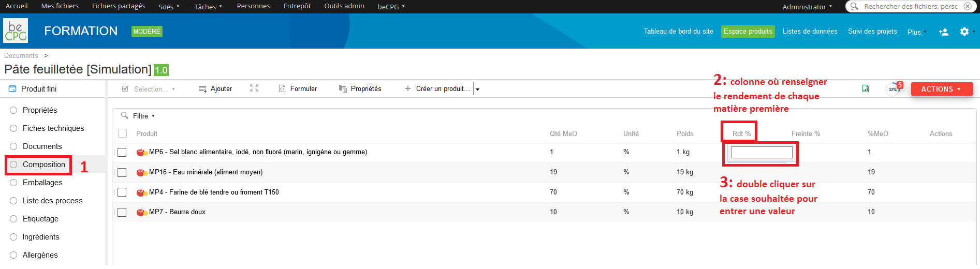Open the 33% completion score indicator
This screenshot has width=980, height=269.
click(x=893, y=89)
